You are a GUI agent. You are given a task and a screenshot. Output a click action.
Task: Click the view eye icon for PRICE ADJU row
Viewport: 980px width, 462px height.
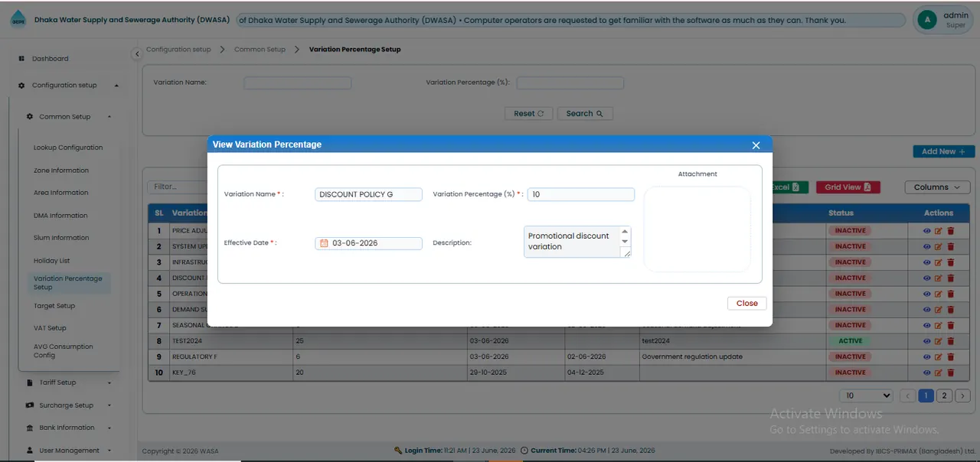(927, 231)
